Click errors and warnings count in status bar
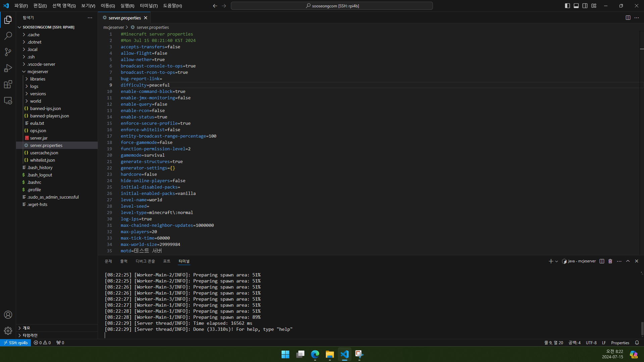The width and height of the screenshot is (644, 362). pyautogui.click(x=42, y=343)
